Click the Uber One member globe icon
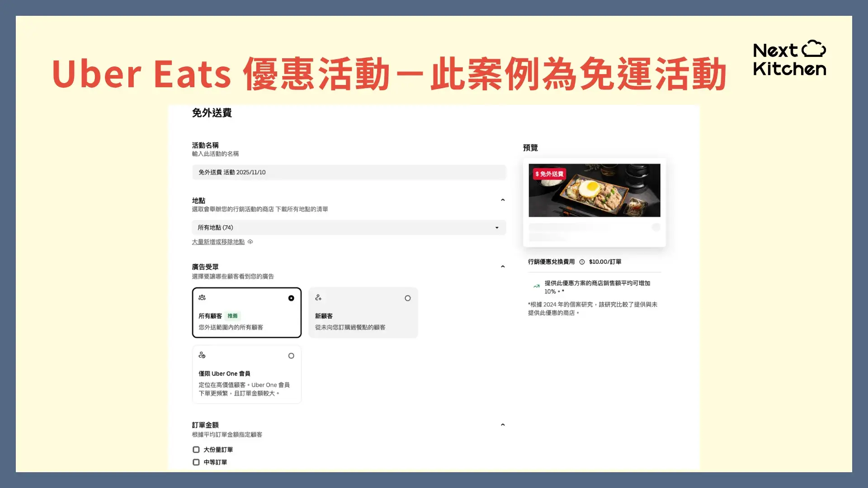 coord(202,355)
